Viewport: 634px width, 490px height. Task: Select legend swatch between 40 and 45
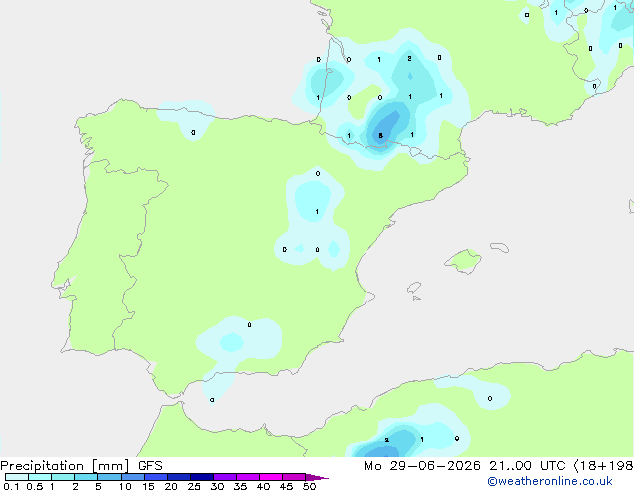click(271, 477)
